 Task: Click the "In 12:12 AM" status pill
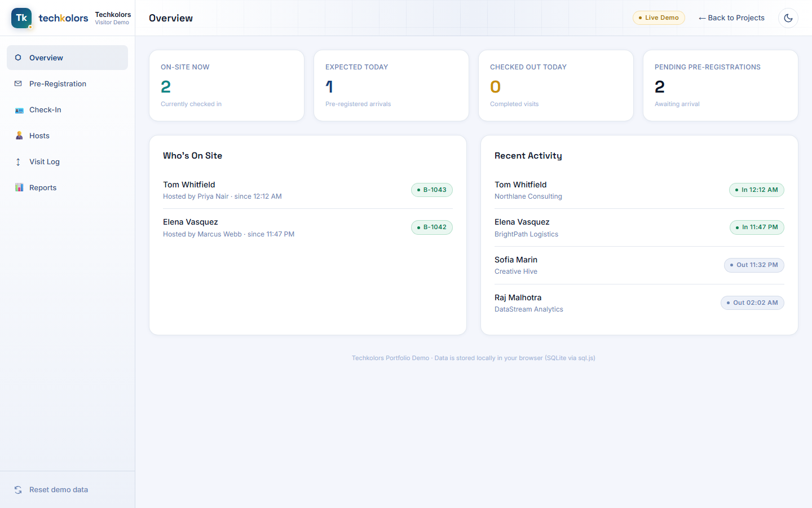point(757,190)
